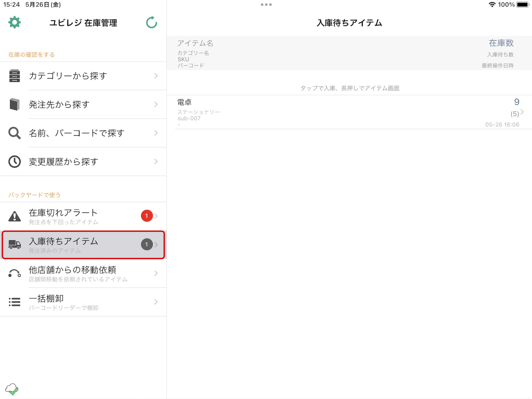Tap the truck icon for 入庫待ちアイテム

click(x=14, y=244)
